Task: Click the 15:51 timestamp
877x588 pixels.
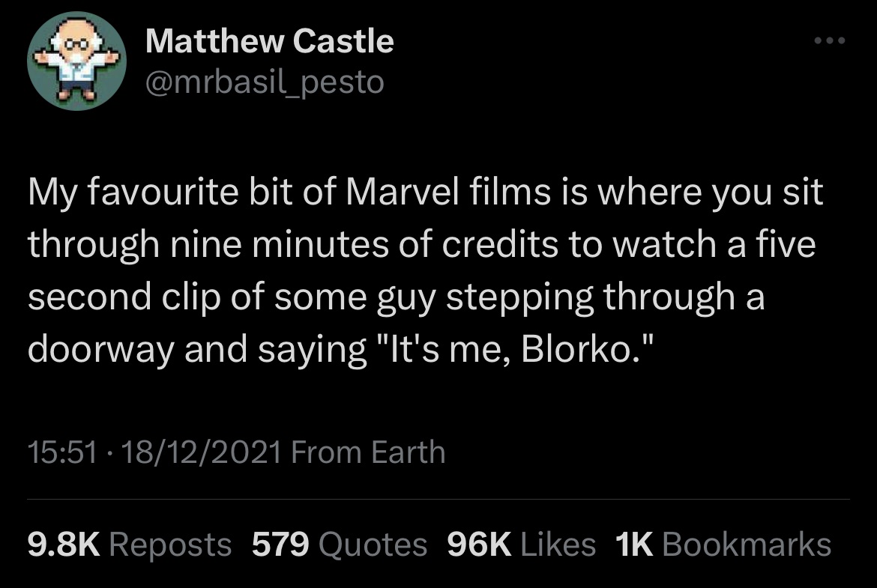Action: tap(61, 452)
